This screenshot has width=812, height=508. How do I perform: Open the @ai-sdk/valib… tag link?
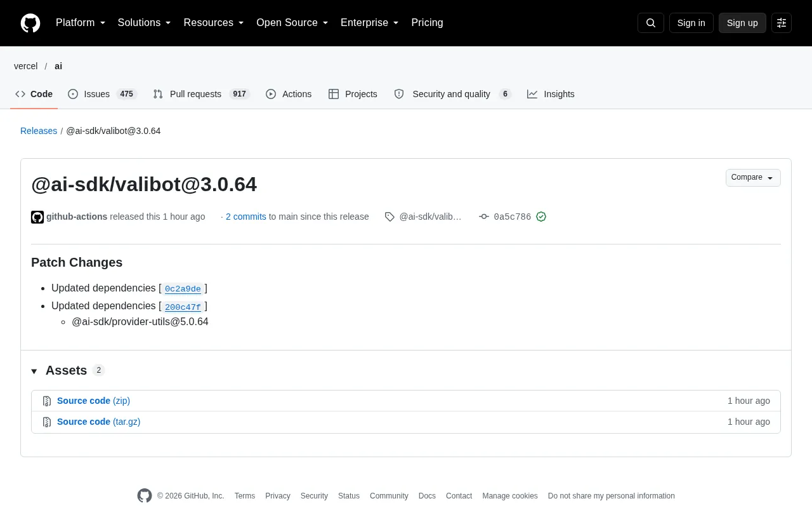[430, 217]
